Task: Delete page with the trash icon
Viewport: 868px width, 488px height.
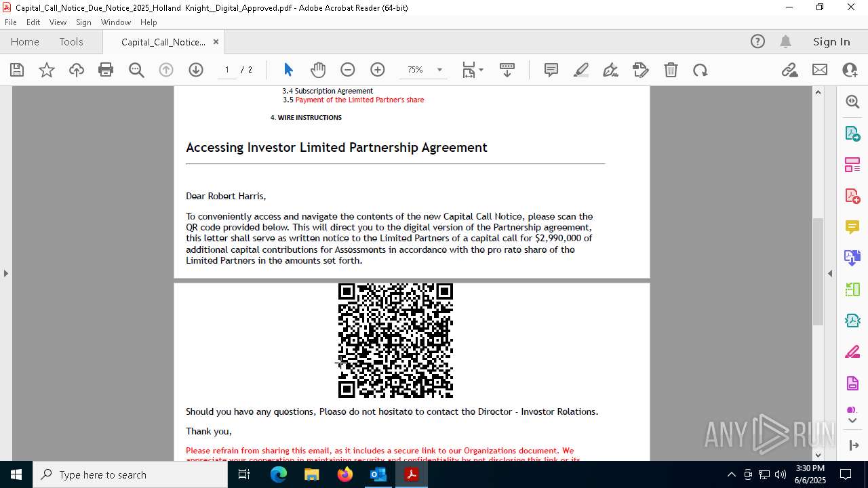Action: tap(671, 70)
